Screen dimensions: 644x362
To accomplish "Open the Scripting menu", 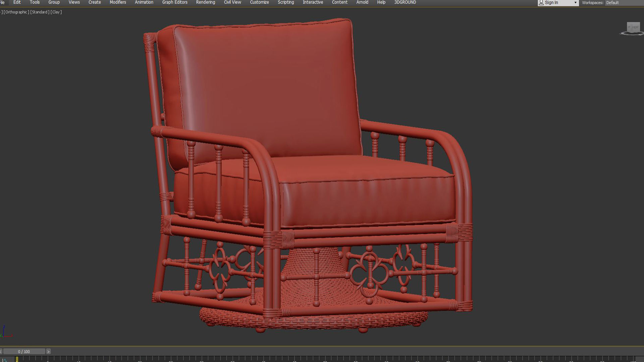I will click(x=286, y=2).
